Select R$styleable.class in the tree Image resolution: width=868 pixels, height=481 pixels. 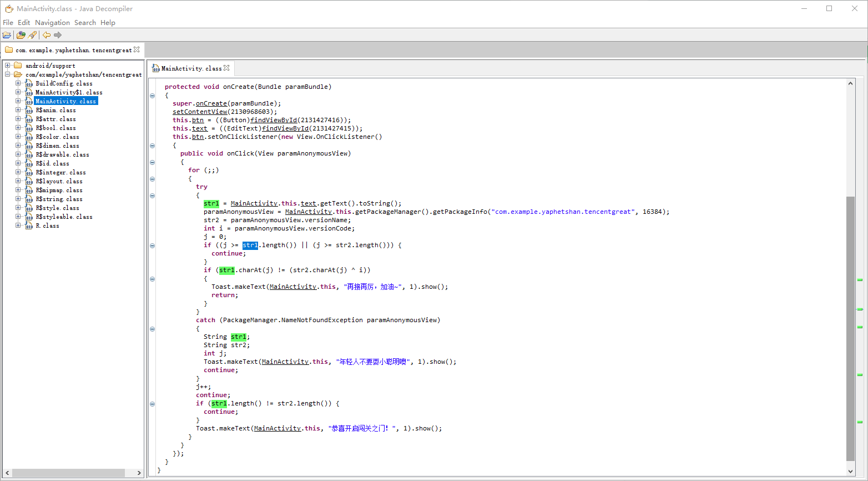(64, 217)
